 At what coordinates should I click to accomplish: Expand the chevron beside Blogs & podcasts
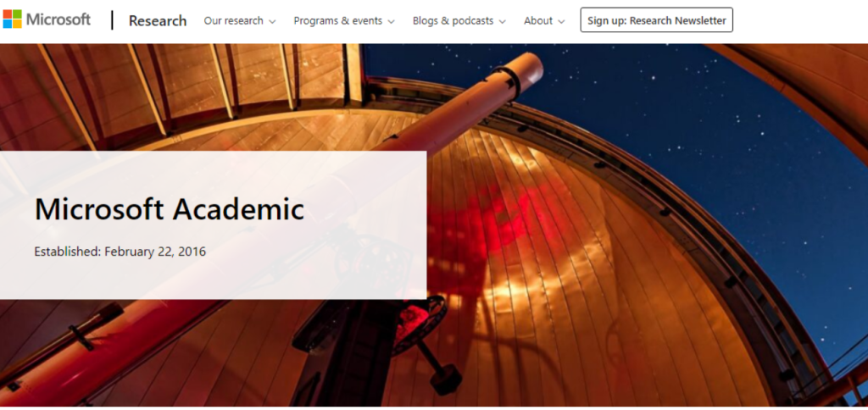click(502, 21)
